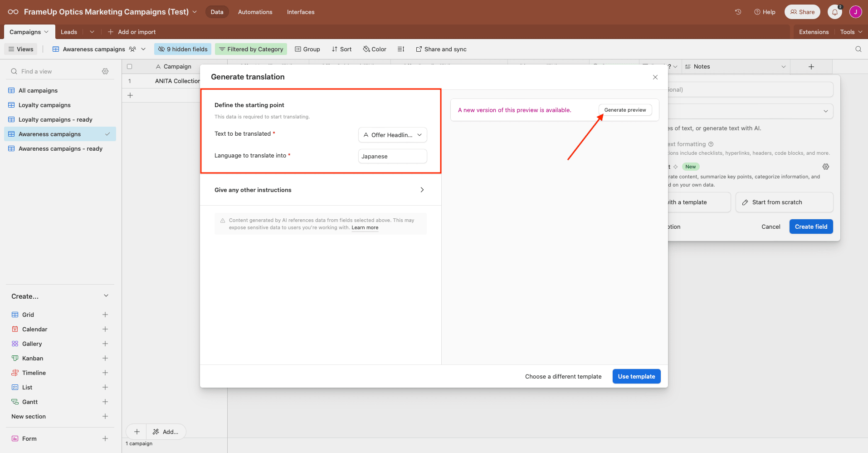This screenshot has height=453, width=868.
Task: Open the grid search magnifier icon
Action: click(x=858, y=49)
